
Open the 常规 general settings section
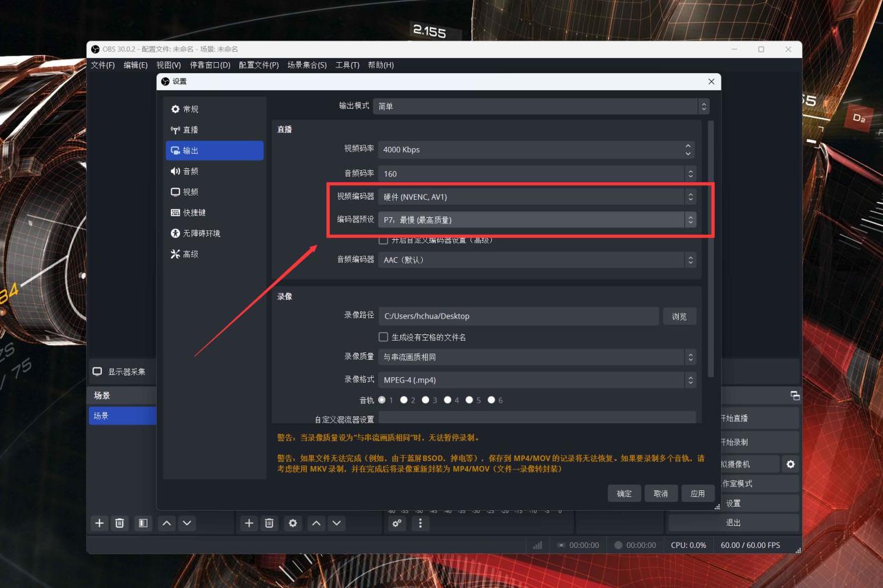(214, 109)
